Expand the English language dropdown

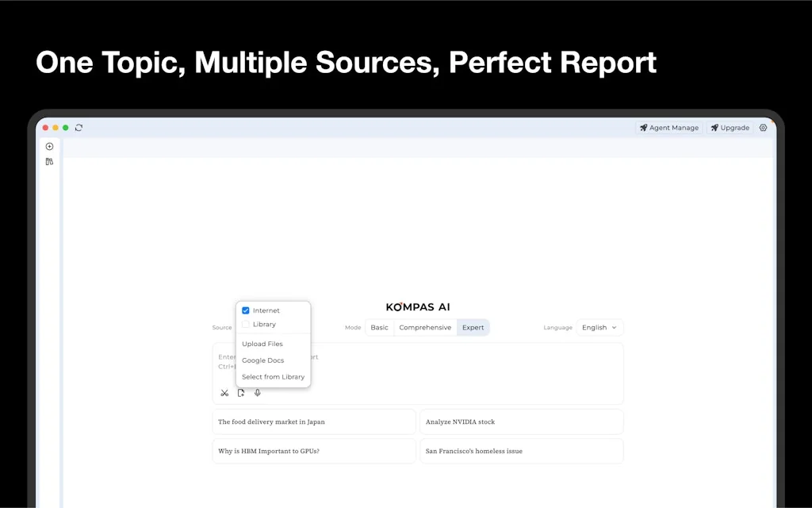pos(599,328)
